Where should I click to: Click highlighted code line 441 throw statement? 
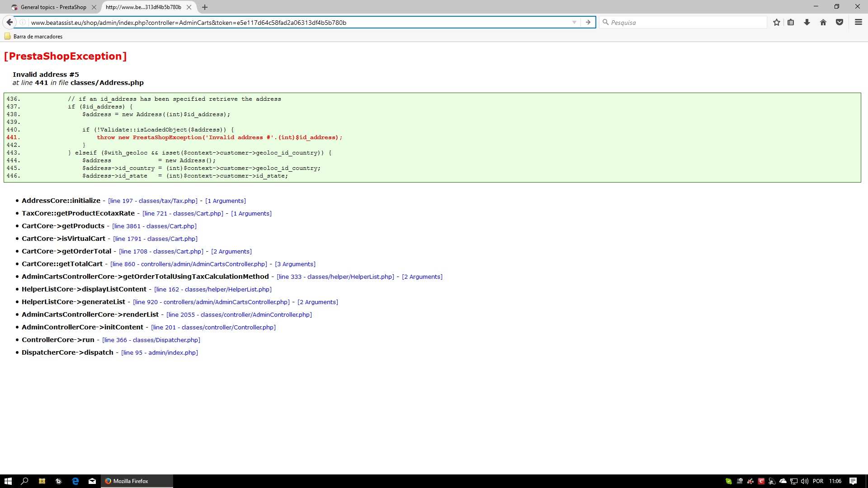coord(219,137)
